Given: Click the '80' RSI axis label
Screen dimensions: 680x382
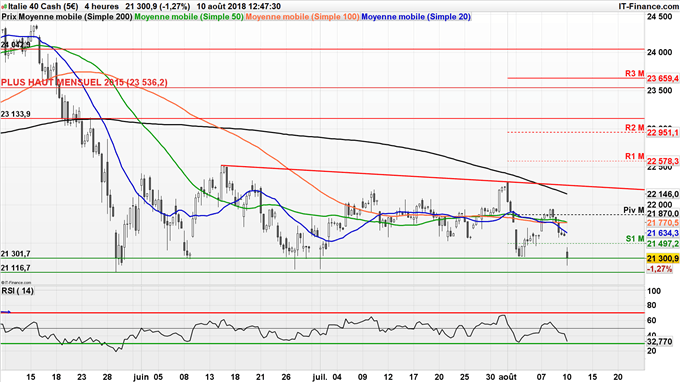Looking at the screenshot, I should pos(651,306).
